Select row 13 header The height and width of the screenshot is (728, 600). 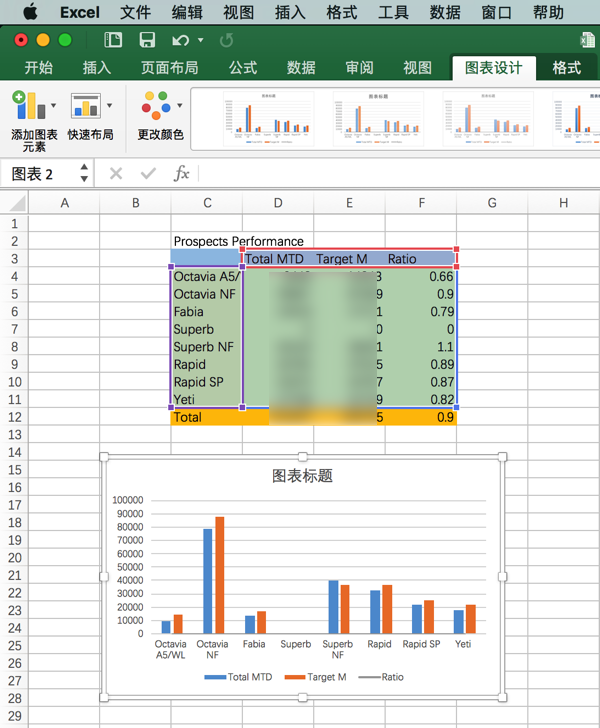pyautogui.click(x=14, y=435)
